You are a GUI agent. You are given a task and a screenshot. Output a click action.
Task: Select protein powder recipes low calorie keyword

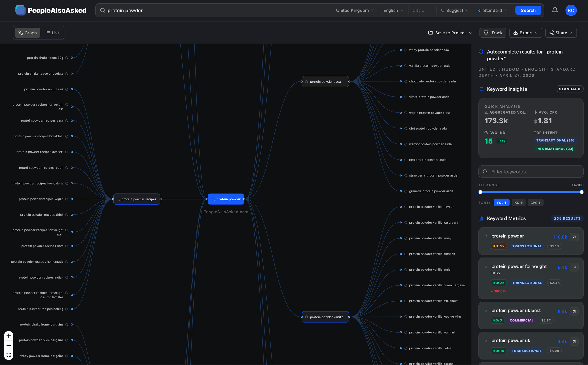38,184
